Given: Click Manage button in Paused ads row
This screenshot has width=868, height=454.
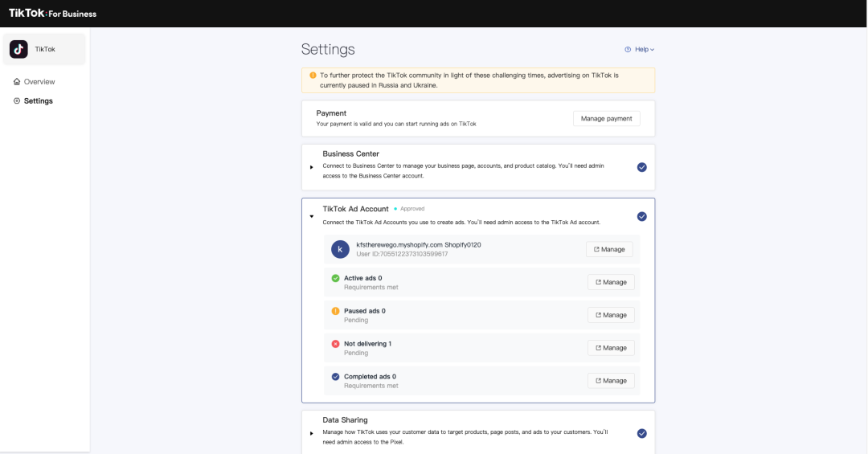Looking at the screenshot, I should (611, 315).
